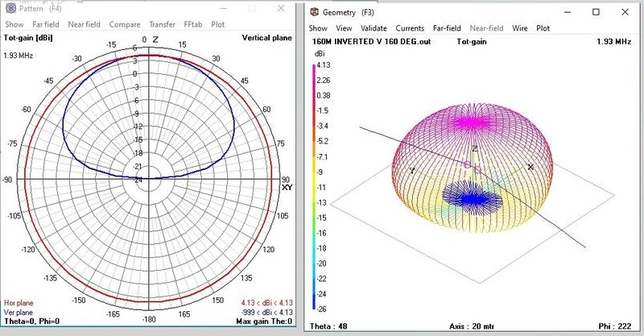The height and width of the screenshot is (336, 644).
Task: Click the Geometry window app icon
Action: [x=315, y=12]
